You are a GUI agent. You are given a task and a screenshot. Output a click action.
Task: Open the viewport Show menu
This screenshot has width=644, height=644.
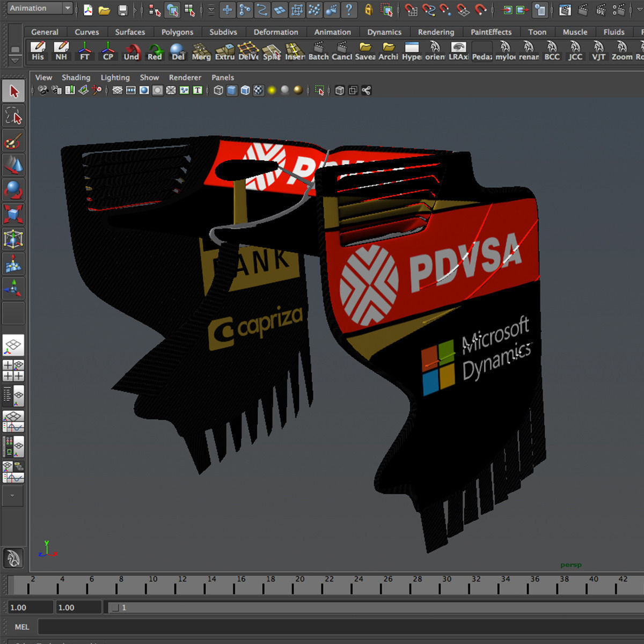tap(149, 77)
